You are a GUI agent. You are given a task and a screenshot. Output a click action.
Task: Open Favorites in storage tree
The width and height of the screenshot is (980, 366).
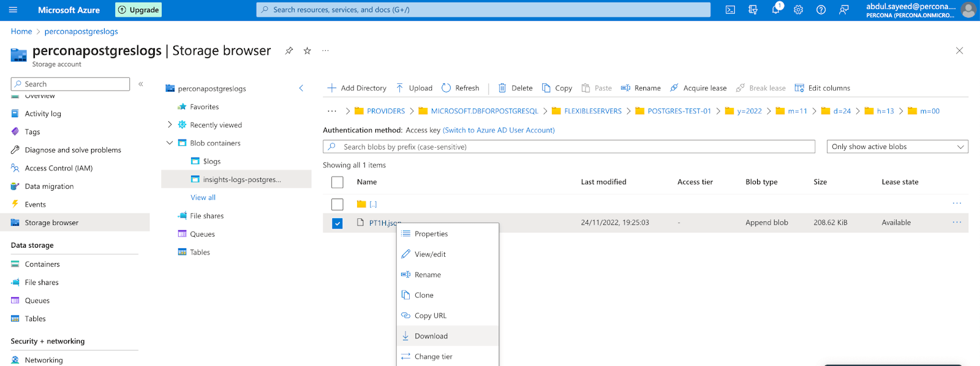[205, 107]
